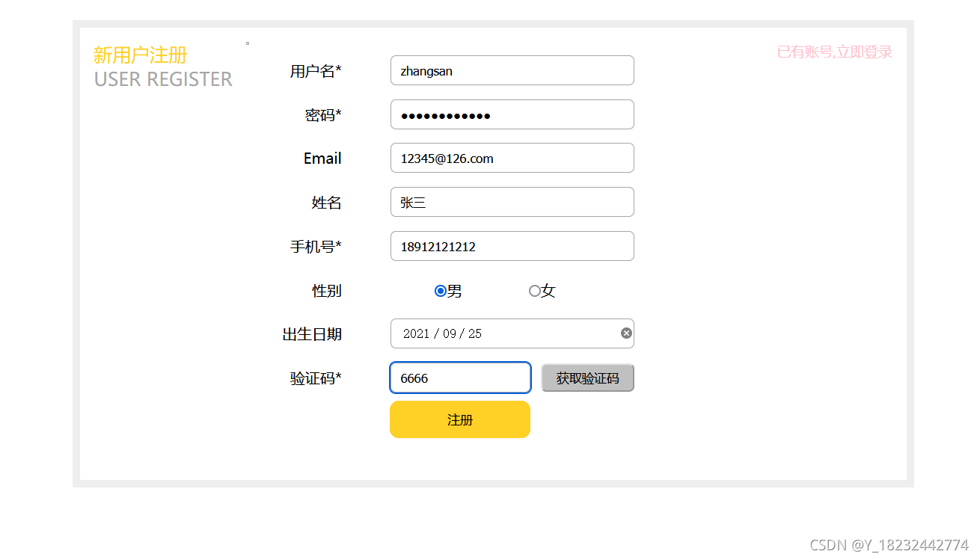Click the 密码* label
The width and height of the screenshot is (980, 560).
pyautogui.click(x=323, y=115)
